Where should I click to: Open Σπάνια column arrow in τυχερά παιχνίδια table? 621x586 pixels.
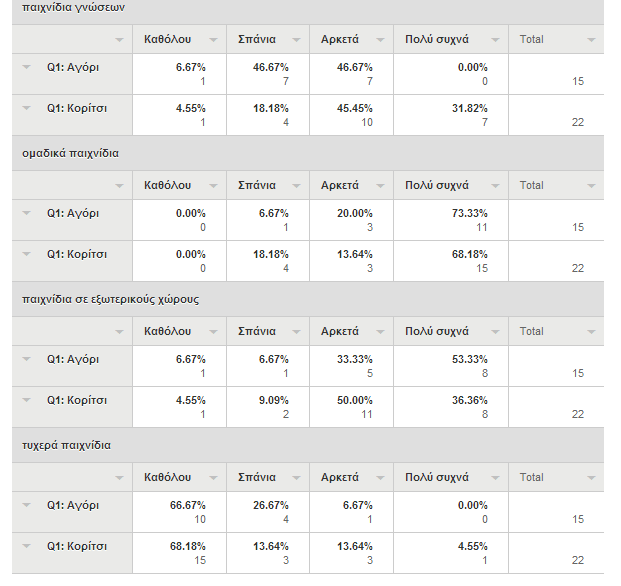pos(296,478)
